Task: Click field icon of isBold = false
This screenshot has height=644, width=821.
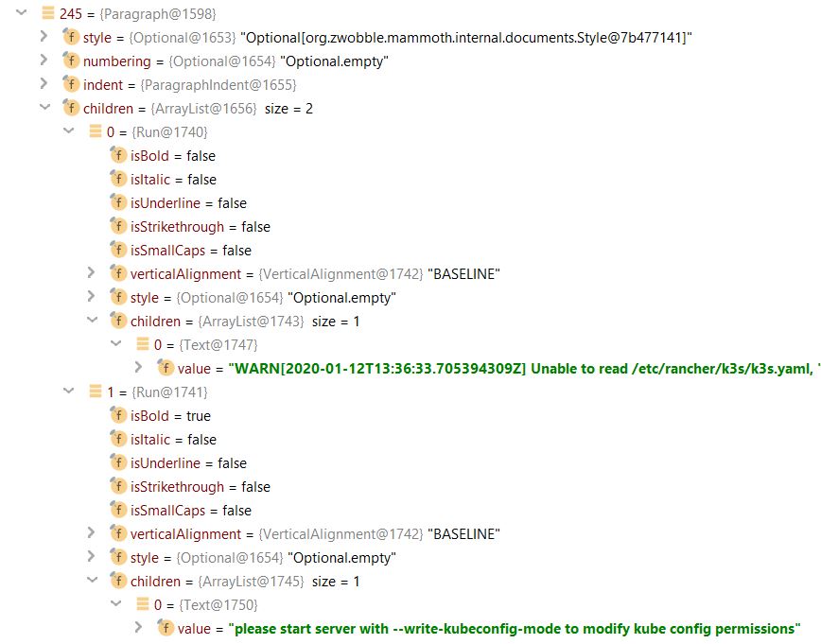Action: point(118,155)
